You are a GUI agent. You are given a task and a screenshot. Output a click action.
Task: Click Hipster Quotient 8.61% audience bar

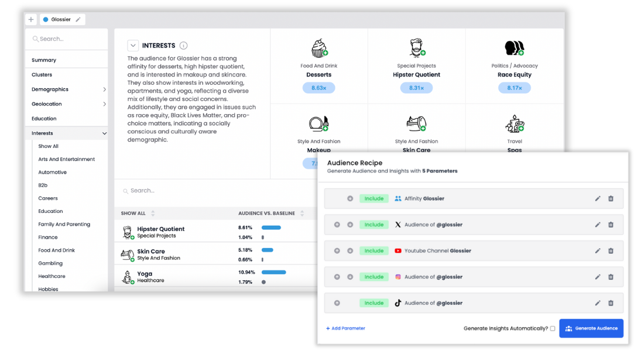click(x=271, y=228)
